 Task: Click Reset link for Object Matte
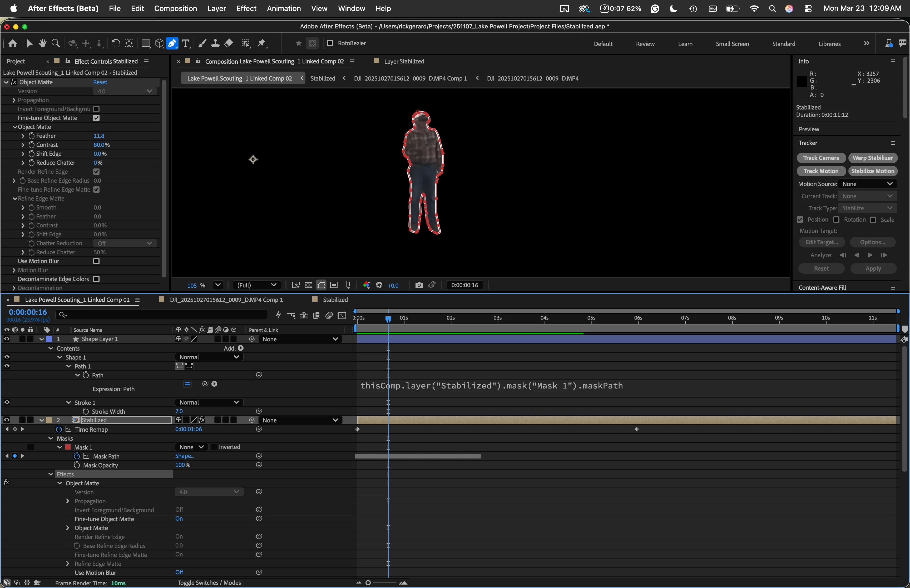[100, 82]
